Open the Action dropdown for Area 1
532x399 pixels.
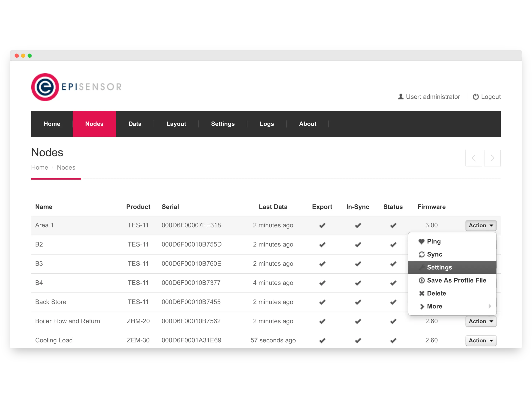point(481,225)
